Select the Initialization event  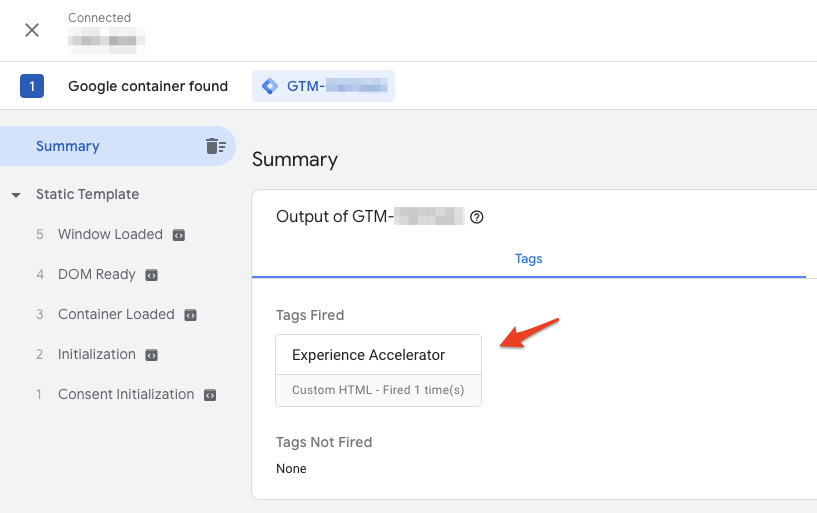[96, 355]
